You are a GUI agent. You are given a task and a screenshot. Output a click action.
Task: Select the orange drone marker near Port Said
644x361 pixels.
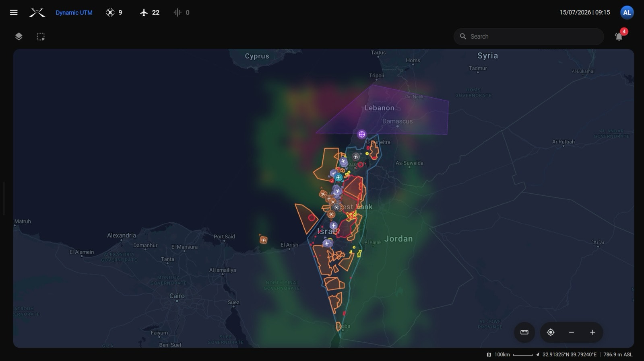click(x=263, y=240)
